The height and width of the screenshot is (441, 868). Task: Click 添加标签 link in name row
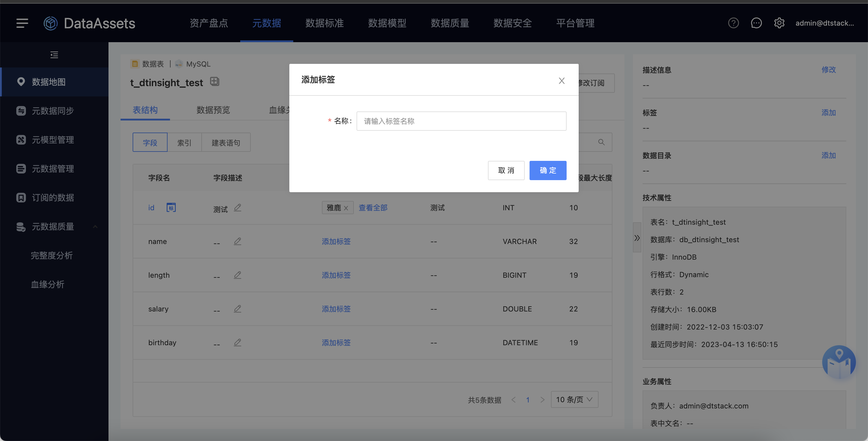pos(336,241)
